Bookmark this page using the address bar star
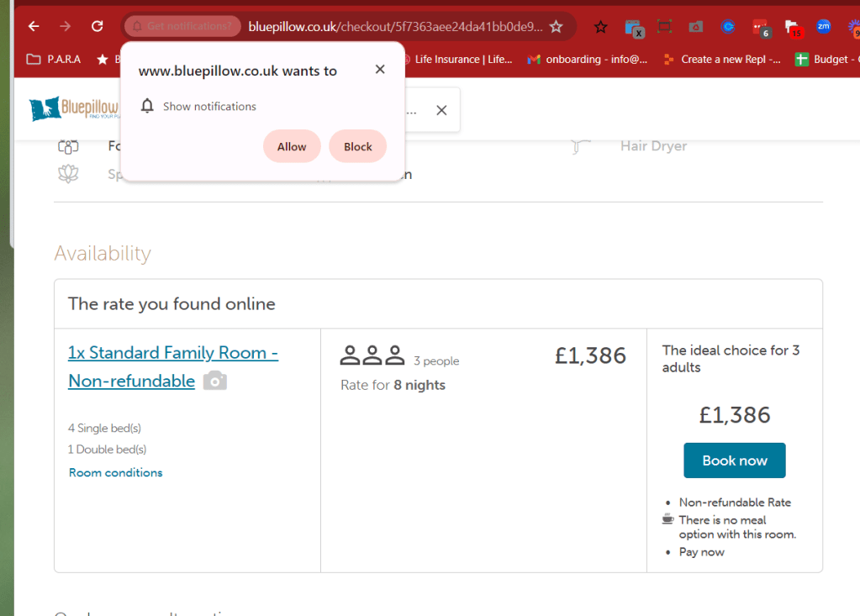The height and width of the screenshot is (616, 860). (557, 26)
